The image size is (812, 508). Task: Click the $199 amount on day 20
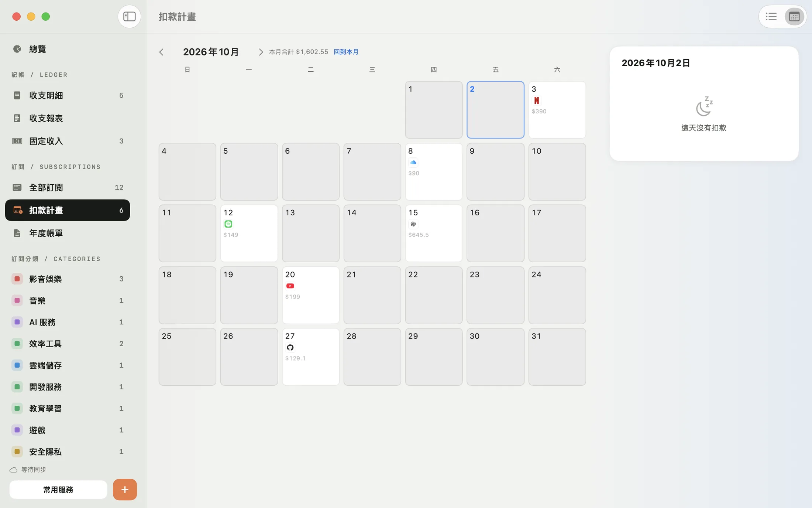pos(292,297)
